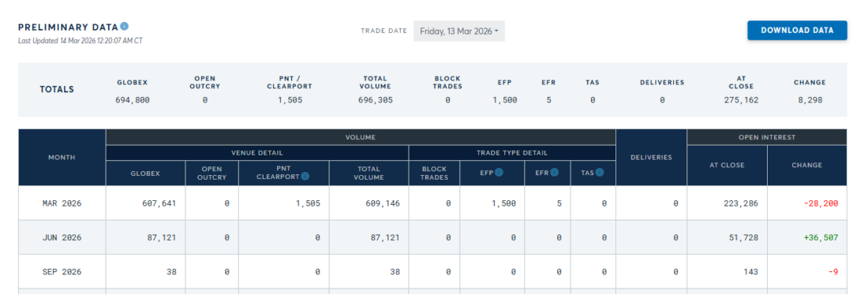Click the GLOBEX column header in the table
The width and height of the screenshot is (868, 294).
[x=145, y=173]
